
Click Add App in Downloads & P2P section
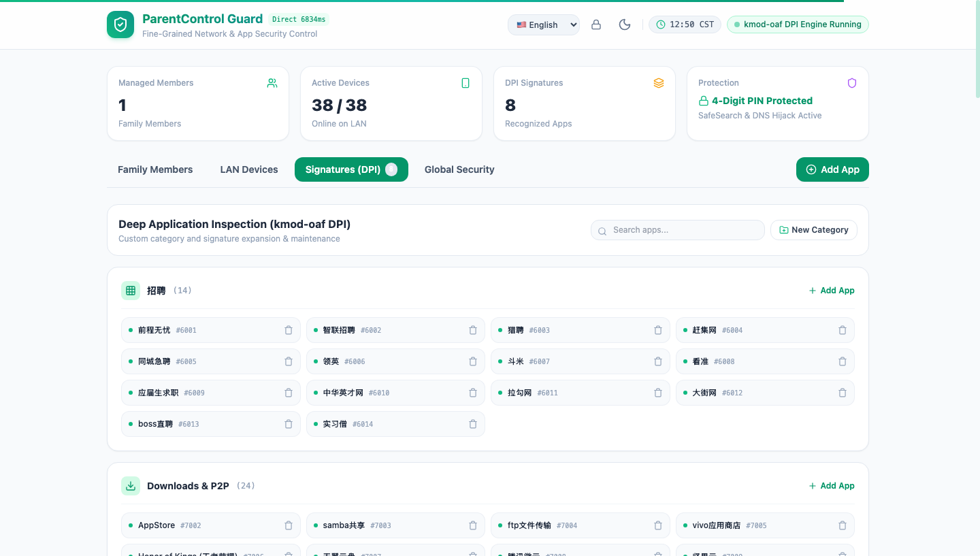832,486
